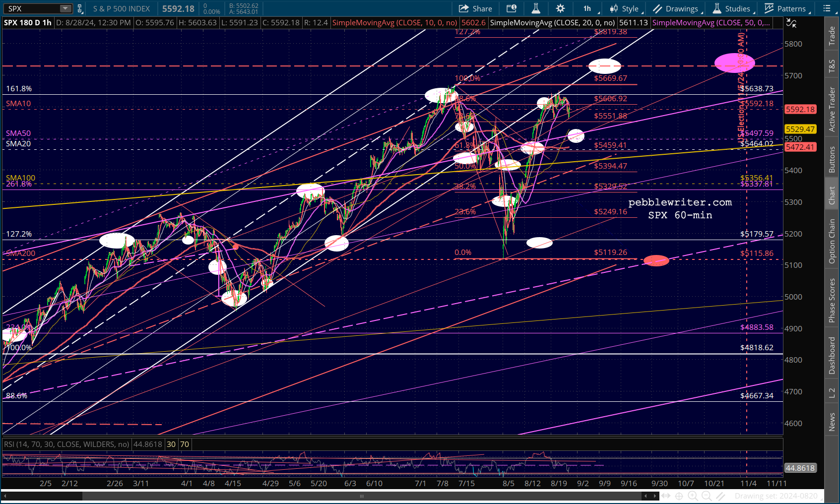840x504 pixels.
Task: Click the ask price A: 5643.01
Action: coord(244,12)
